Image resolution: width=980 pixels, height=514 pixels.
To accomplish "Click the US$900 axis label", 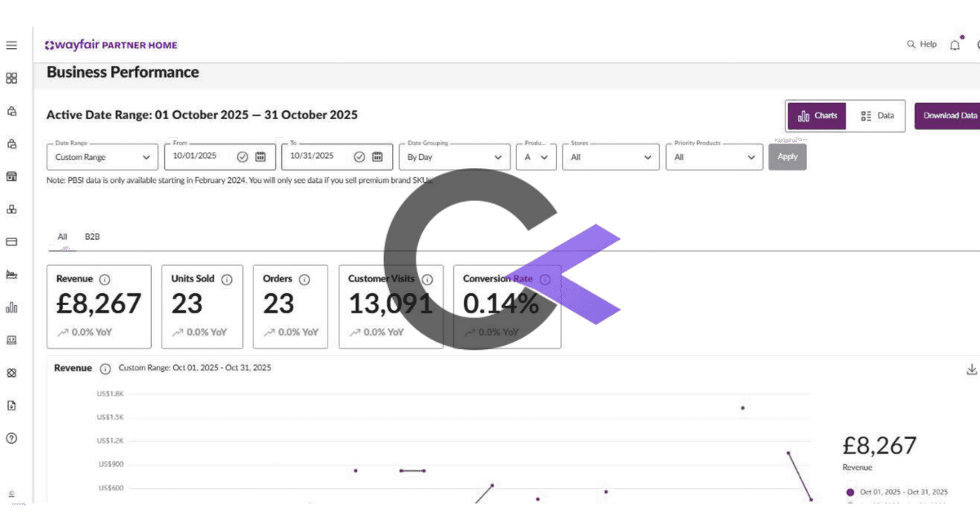I will (x=110, y=464).
